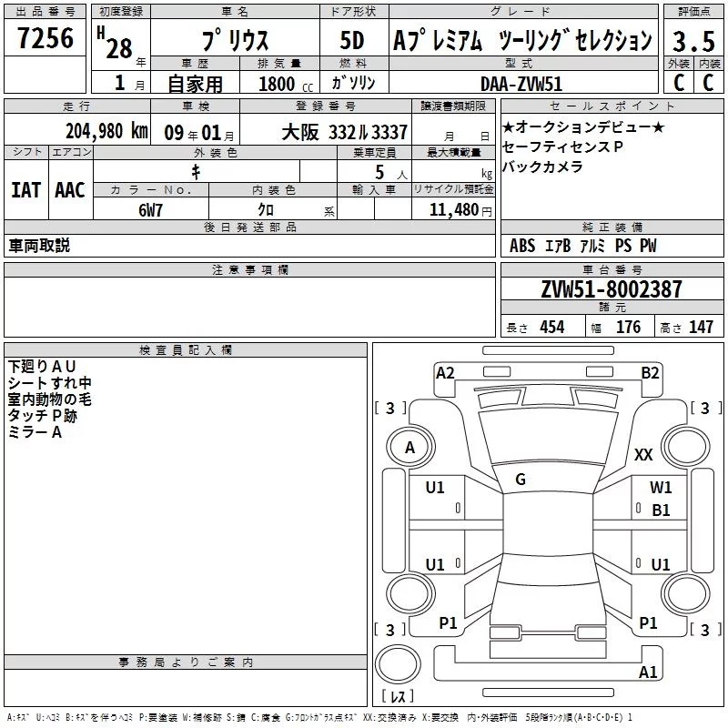Select the model code DAA-ZVW51
Viewport: 728px width, 728px height.
click(521, 84)
